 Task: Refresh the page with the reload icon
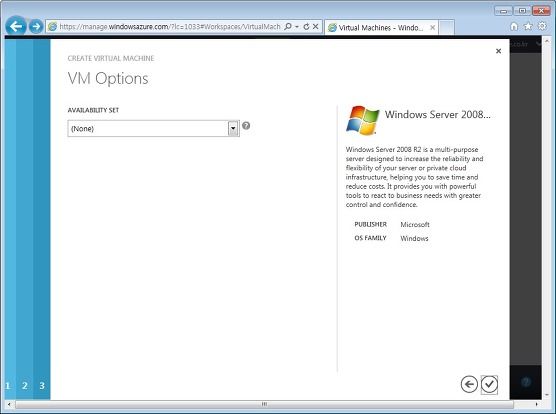pos(306,27)
